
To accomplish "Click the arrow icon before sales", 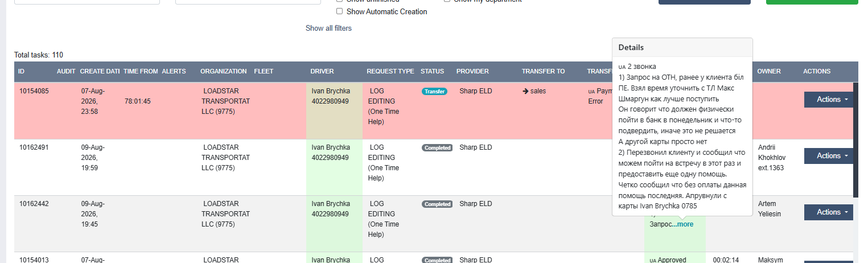I will (525, 91).
